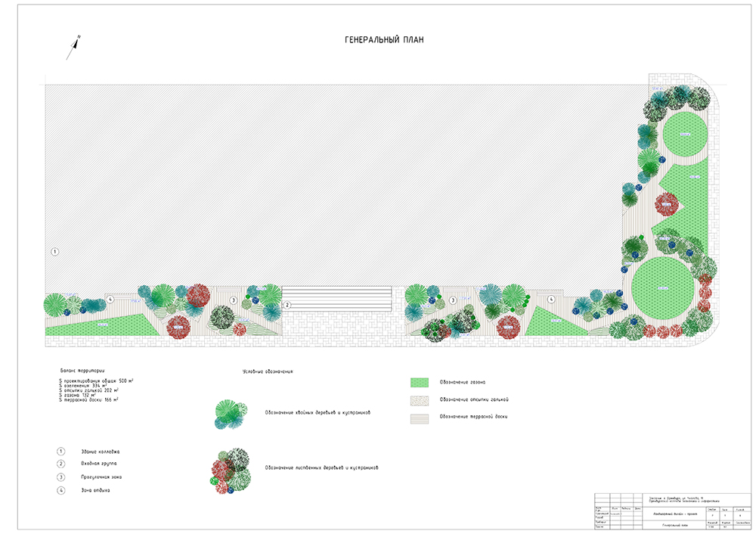
Task: Select the coniferous trees legend symbol
Action: pyautogui.click(x=231, y=414)
